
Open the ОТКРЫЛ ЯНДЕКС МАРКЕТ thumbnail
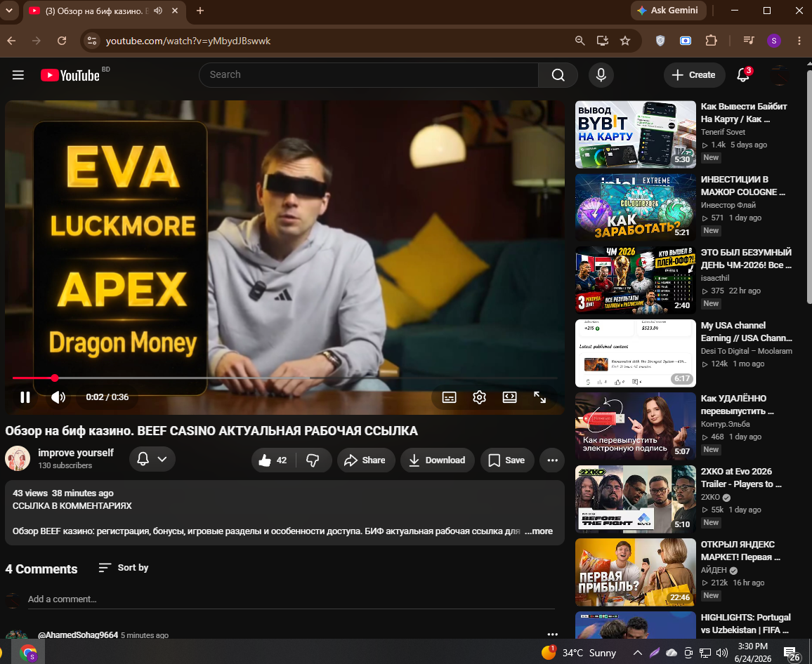[636, 572]
